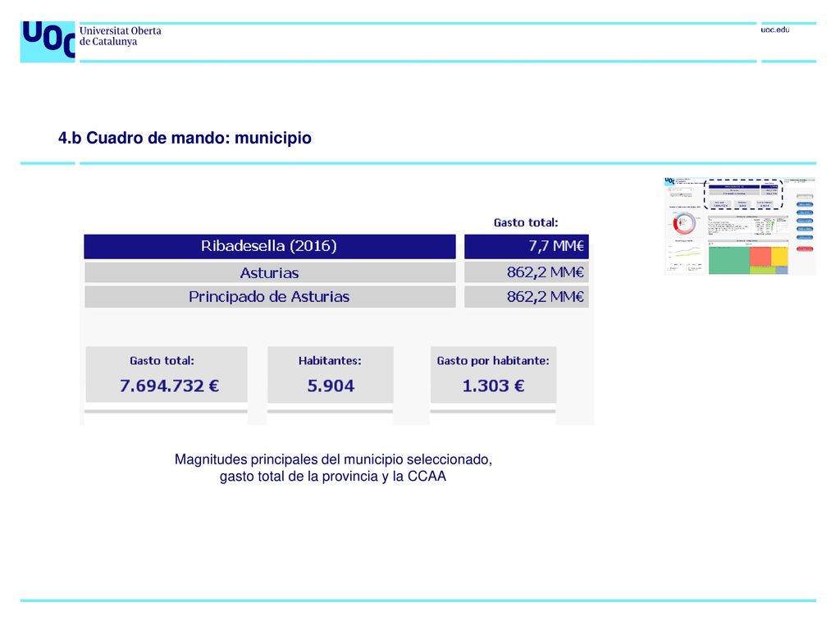This screenshot has height=630, width=840.
Task: Select the Asturias province row
Action: pyautogui.click(x=269, y=272)
